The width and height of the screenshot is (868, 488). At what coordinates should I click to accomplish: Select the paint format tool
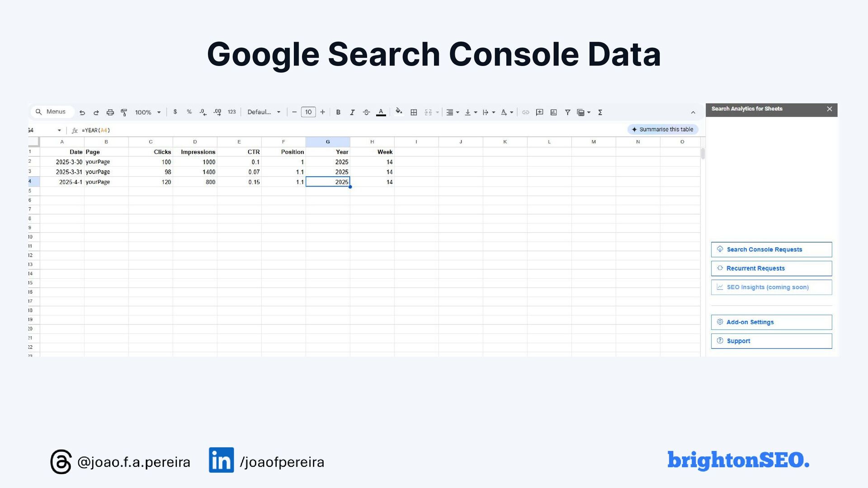[124, 113]
